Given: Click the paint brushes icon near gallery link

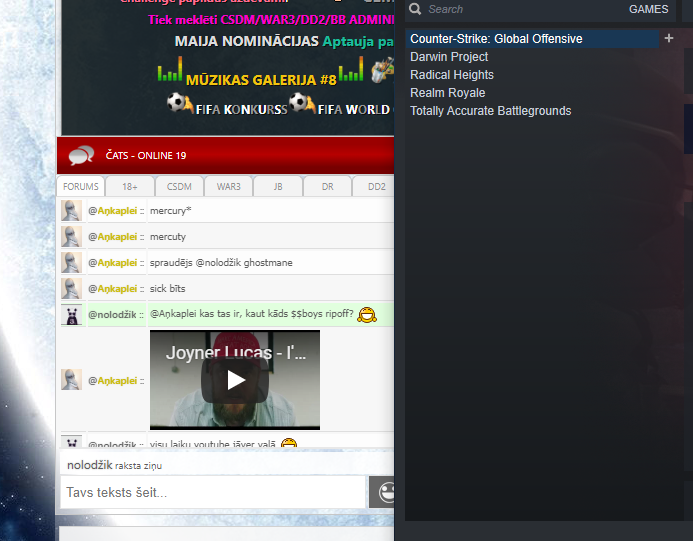Looking at the screenshot, I should coord(382,70).
